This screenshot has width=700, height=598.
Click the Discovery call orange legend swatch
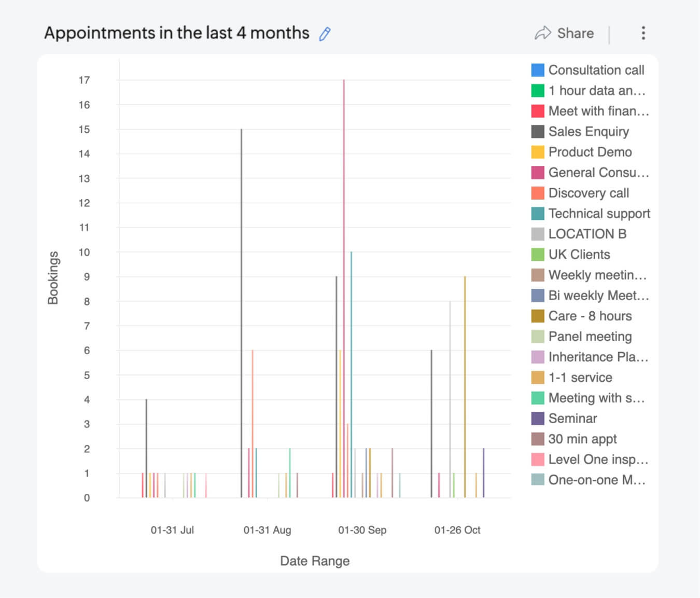pos(538,193)
